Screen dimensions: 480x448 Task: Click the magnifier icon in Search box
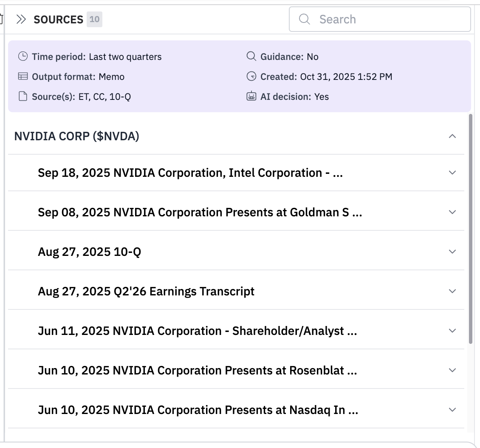tap(304, 19)
